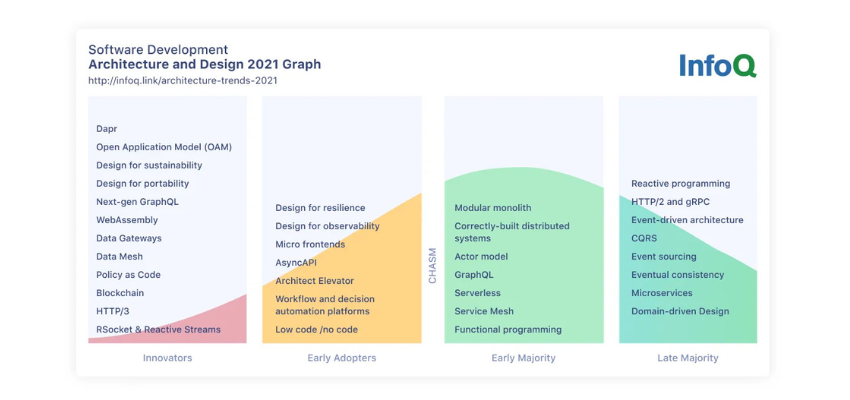Select Open Application Model (OAM)
The image size is (850, 400).
coord(164,147)
